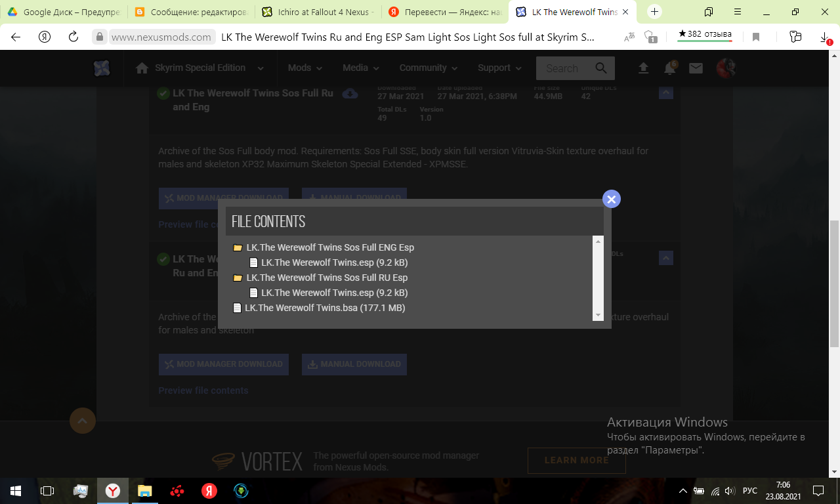The image size is (840, 504).
Task: Click Manual Download in lower file section
Action: coord(354,364)
